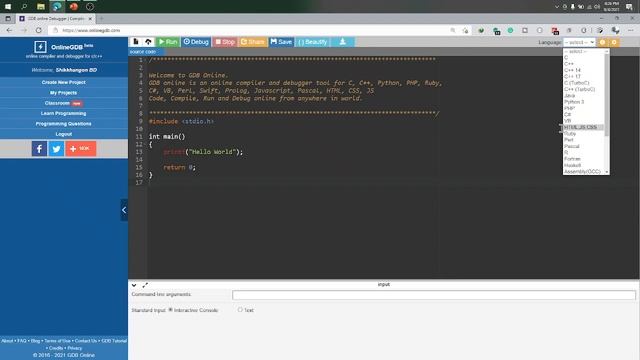Select C++ 14 from the language list
Image resolution: width=640 pixels, height=360 pixels.
point(572,70)
